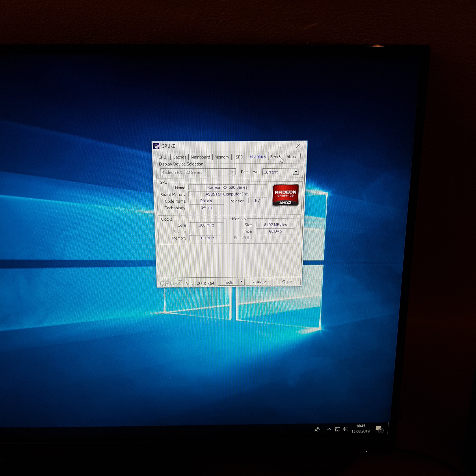Close the CPU-Z window with X
Viewport: 476px width, 476px height.
(x=298, y=146)
